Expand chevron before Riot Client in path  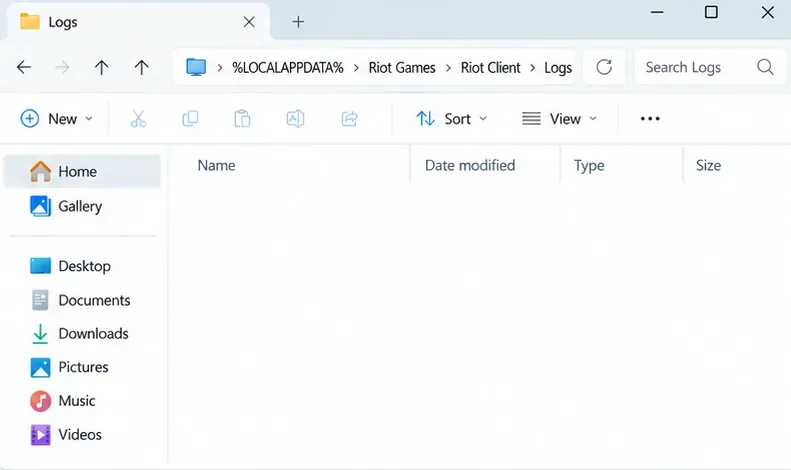click(448, 68)
